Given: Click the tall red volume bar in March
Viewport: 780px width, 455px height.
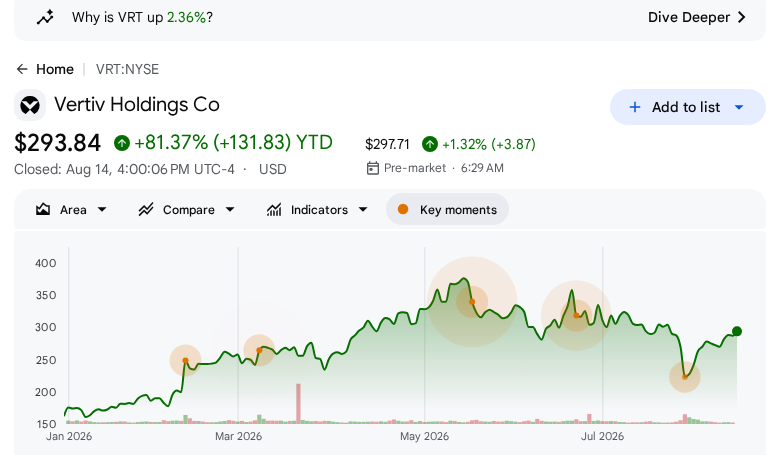Looking at the screenshot, I should [298, 403].
